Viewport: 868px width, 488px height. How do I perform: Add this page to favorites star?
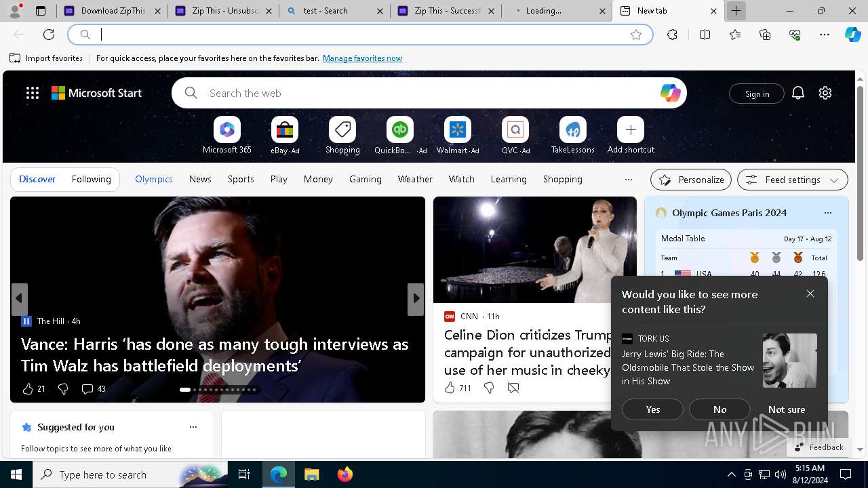636,35
